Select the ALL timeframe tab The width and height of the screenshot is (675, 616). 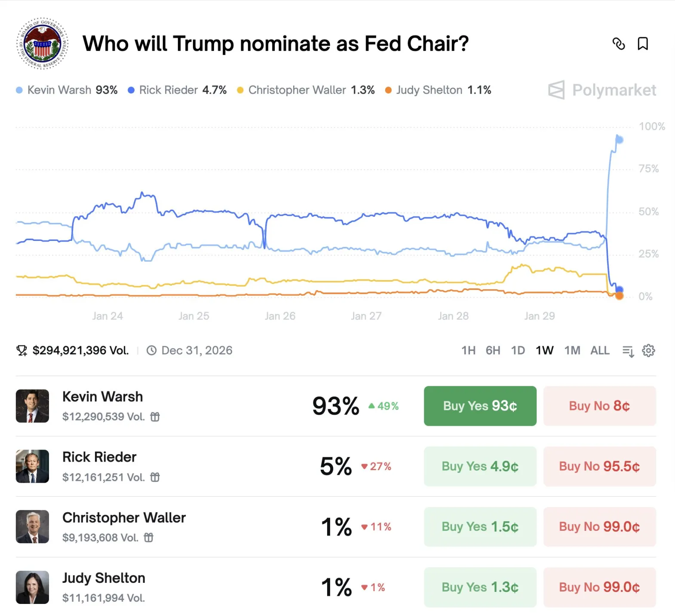(x=600, y=351)
